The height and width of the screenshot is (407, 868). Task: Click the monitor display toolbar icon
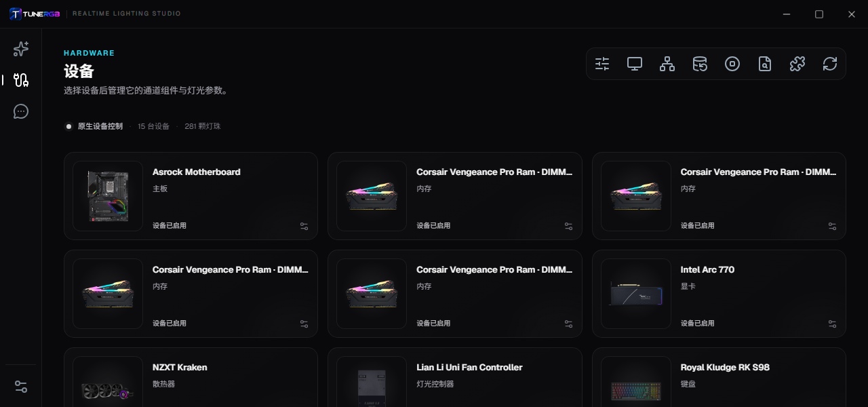[x=635, y=64]
